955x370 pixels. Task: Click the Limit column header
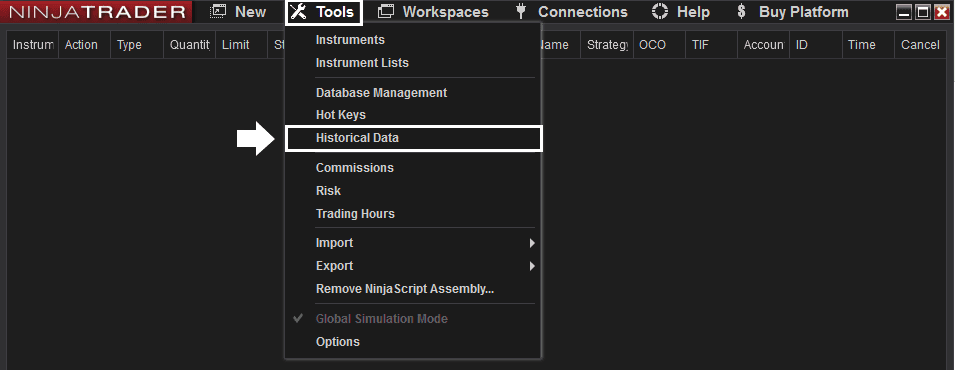point(241,45)
